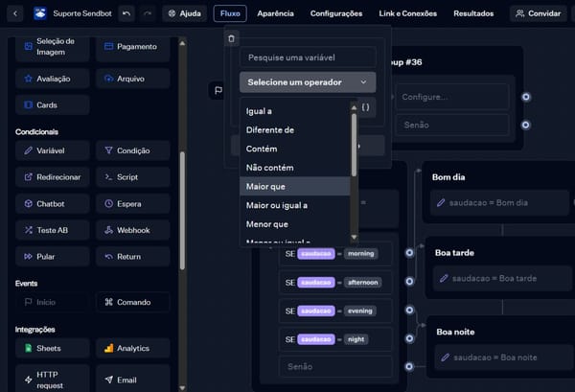Add a Comando event block
The width and height of the screenshot is (575, 392).
pos(133,302)
